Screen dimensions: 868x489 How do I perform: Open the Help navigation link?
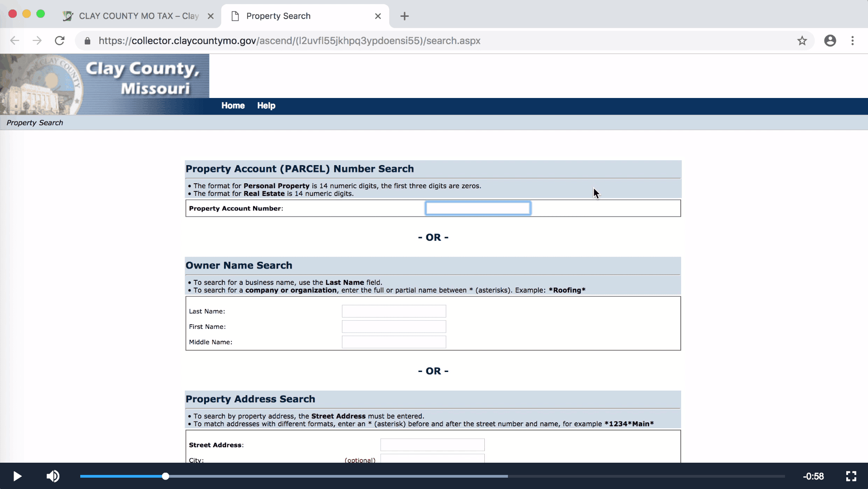tap(266, 106)
